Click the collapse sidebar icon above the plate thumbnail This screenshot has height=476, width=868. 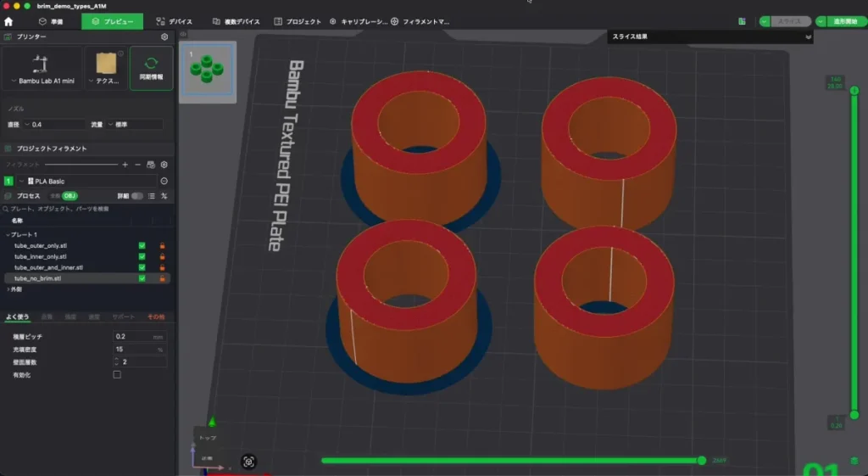pyautogui.click(x=183, y=34)
